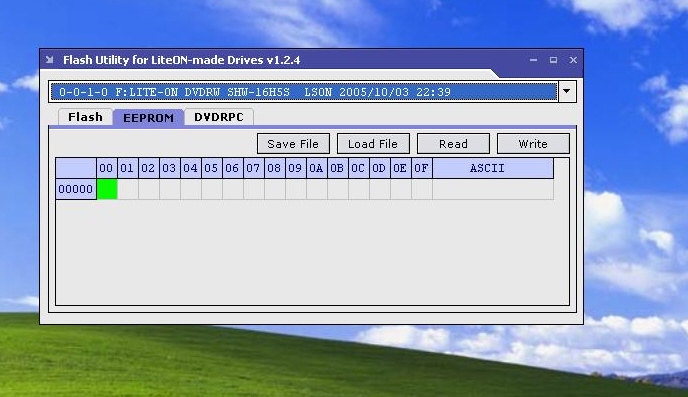688x397 pixels.
Task: Click the 0A column header
Action: pos(317,168)
